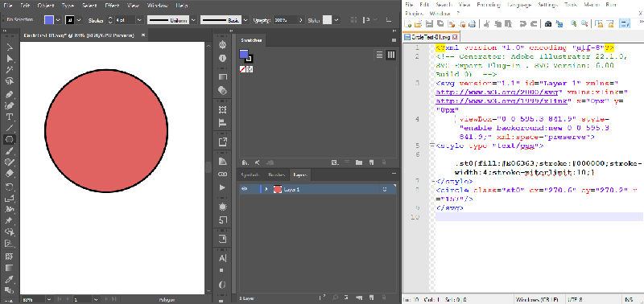Select the Lasso tool

coord(9,82)
